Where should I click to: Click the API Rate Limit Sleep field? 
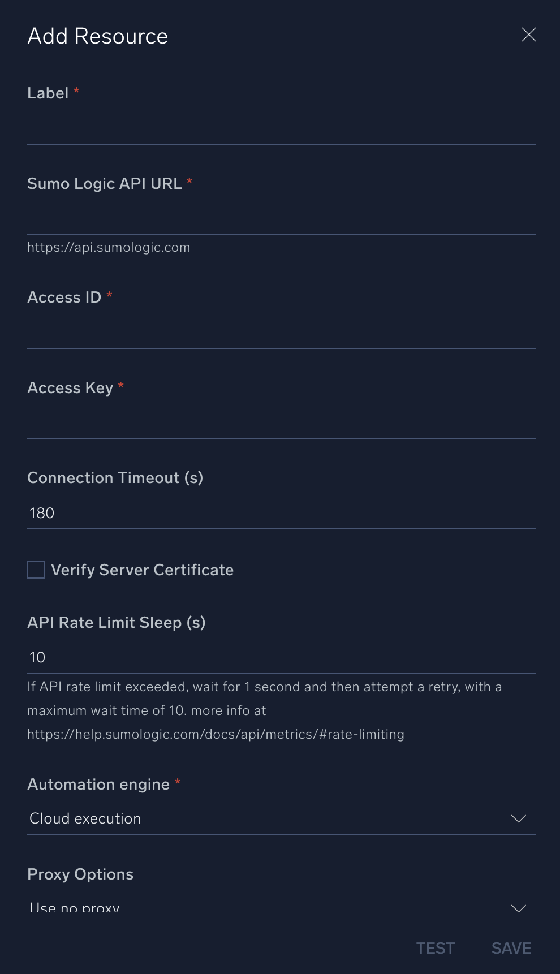[x=281, y=657]
